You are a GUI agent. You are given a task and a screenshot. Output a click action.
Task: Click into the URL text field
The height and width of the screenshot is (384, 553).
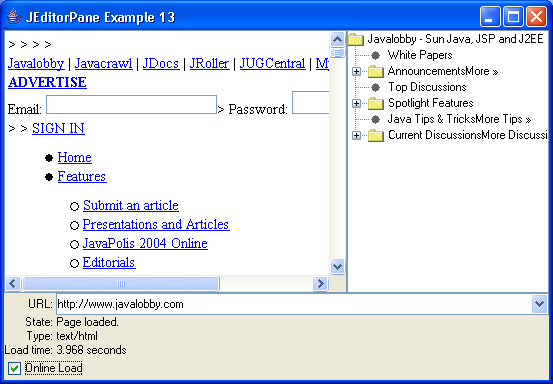click(294, 304)
